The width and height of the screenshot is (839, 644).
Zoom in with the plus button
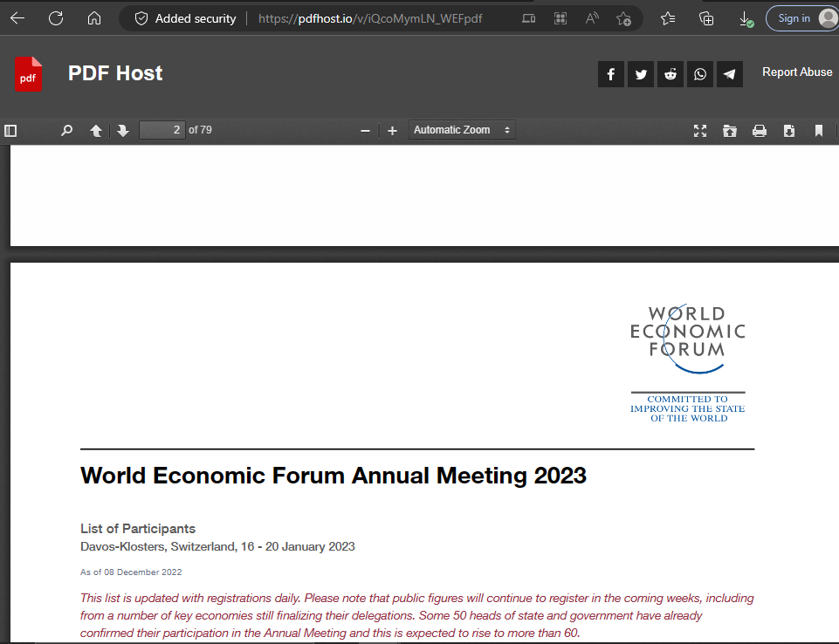(x=392, y=131)
